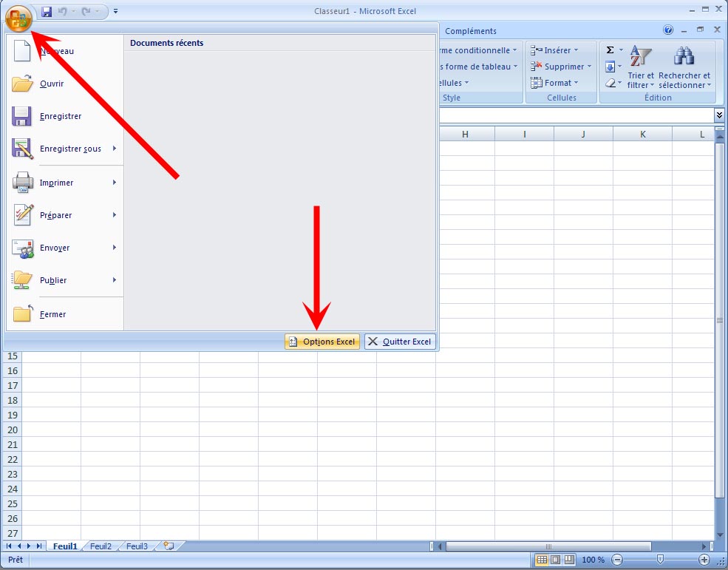The image size is (728, 570).
Task: Expand the Envoyer submenu arrow
Action: (x=115, y=248)
